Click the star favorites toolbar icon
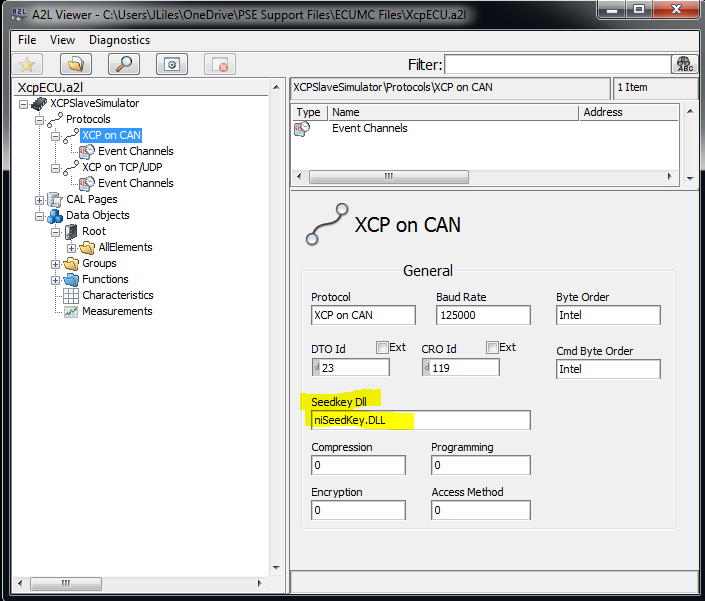This screenshot has width=705, height=601. point(27,64)
